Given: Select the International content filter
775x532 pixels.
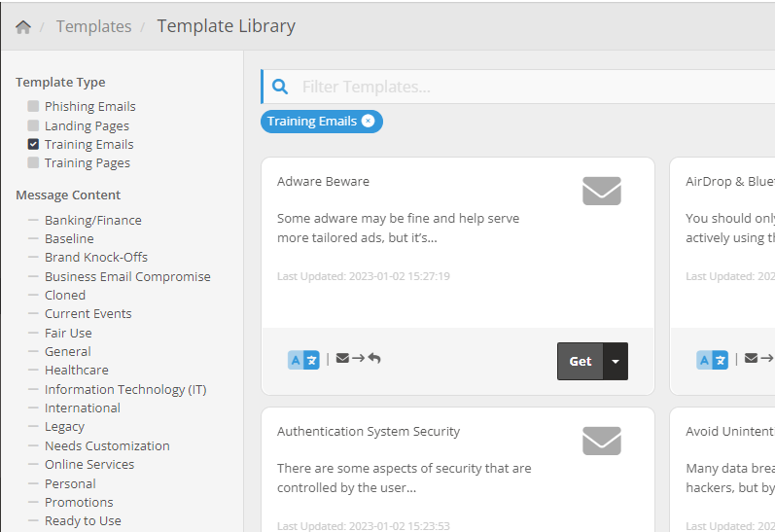Looking at the screenshot, I should click(x=82, y=408).
